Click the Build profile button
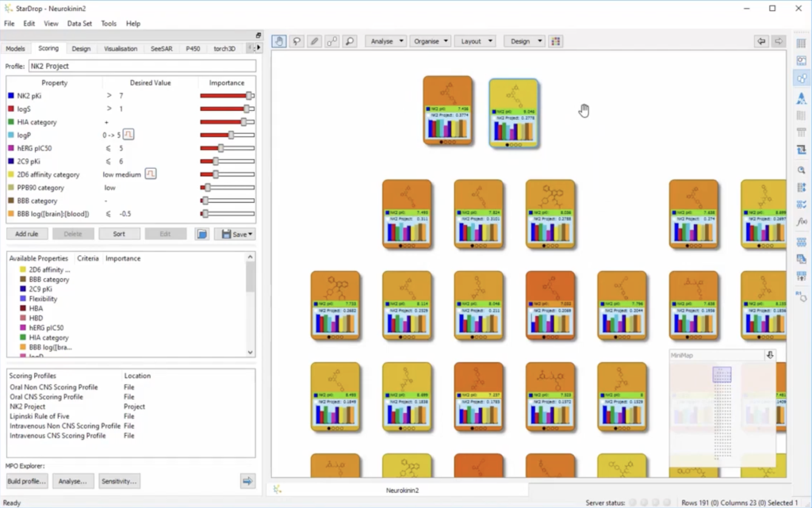 [27, 481]
